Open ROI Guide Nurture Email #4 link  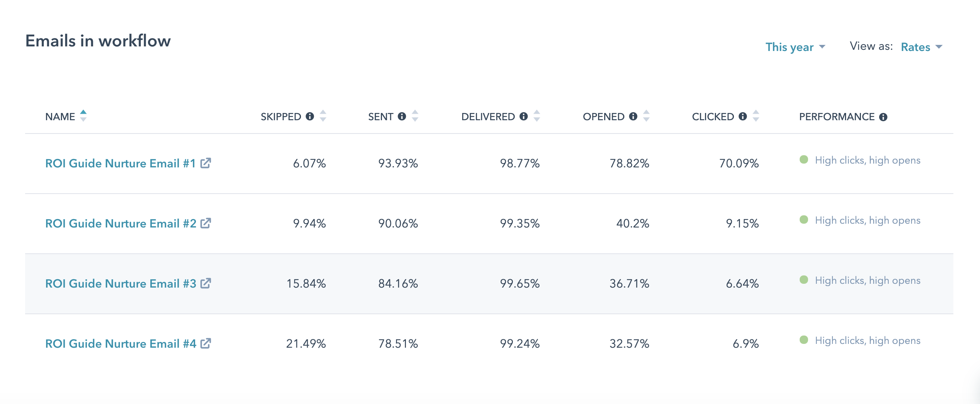point(121,344)
